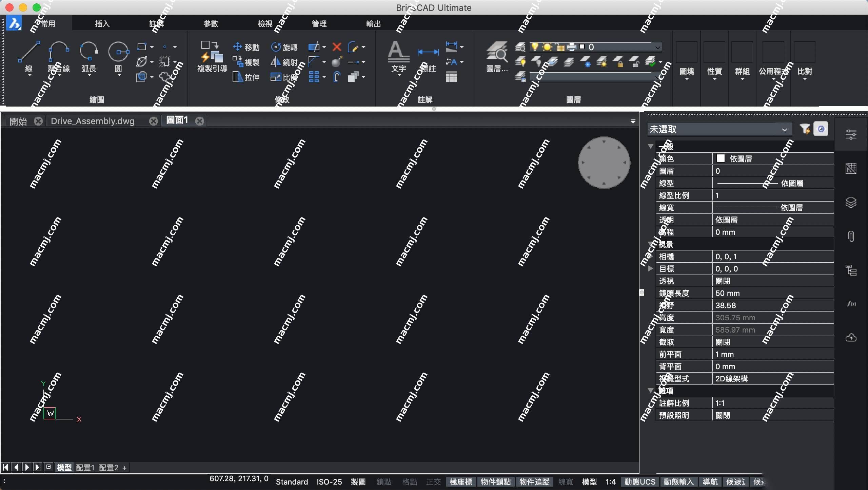The width and height of the screenshot is (868, 490).
Task: Switch to the 配置1 layout tab
Action: (85, 468)
